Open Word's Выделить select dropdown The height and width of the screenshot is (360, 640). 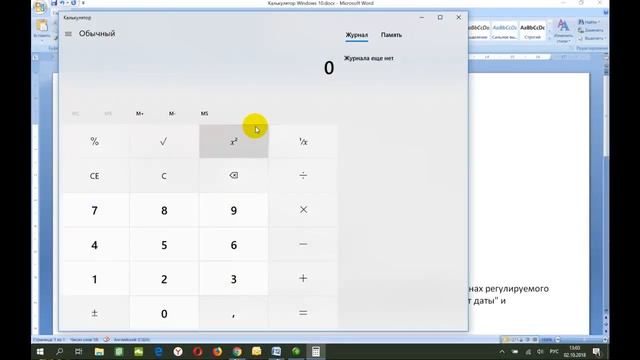tap(592, 38)
